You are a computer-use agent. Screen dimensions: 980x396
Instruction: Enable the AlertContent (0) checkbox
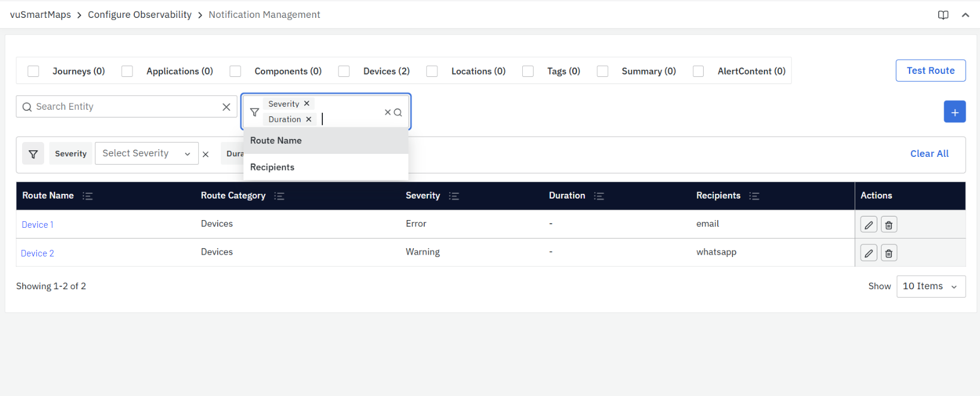coord(698,72)
